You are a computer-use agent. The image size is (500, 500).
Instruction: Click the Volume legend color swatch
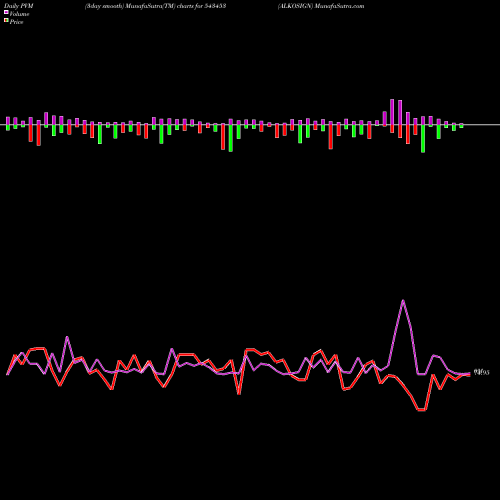[x=6, y=12]
